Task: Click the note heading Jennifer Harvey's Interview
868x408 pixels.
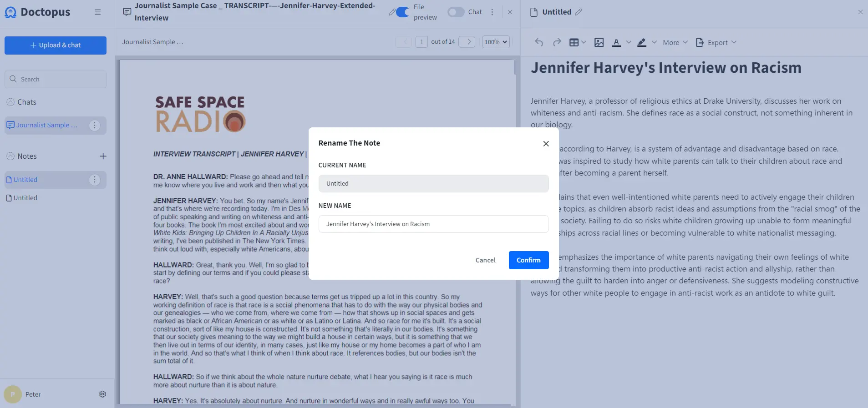Action: point(666,68)
